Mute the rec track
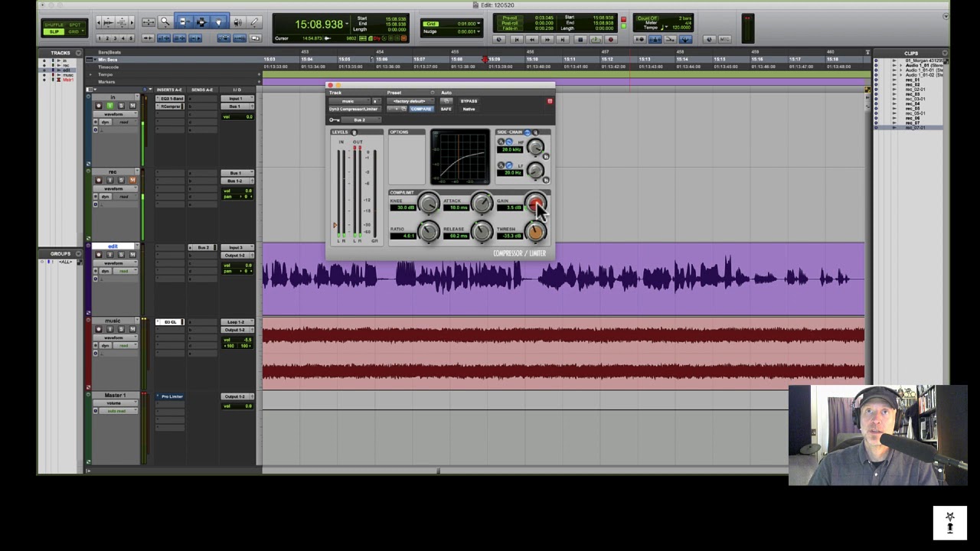Screen dimensions: 980x551 click(132, 181)
